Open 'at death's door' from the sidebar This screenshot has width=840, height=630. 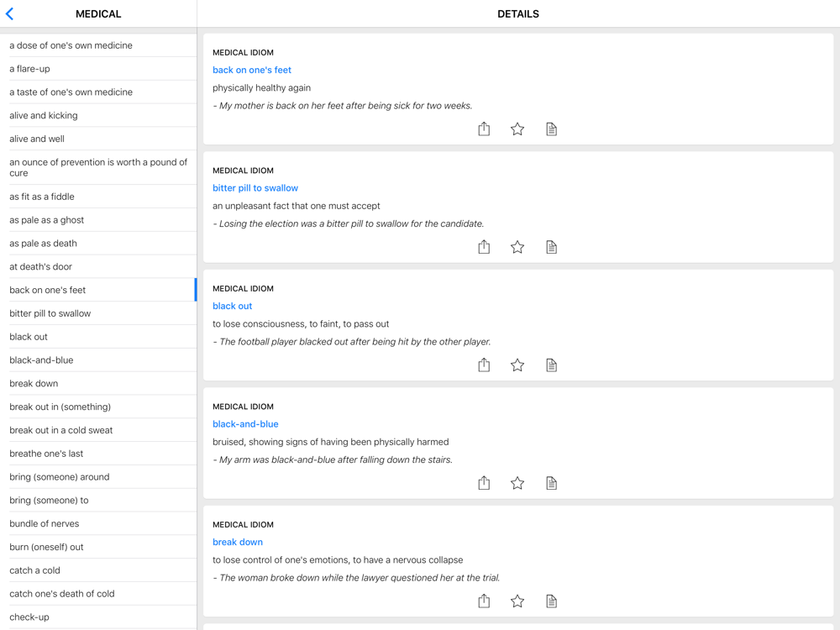click(98, 267)
